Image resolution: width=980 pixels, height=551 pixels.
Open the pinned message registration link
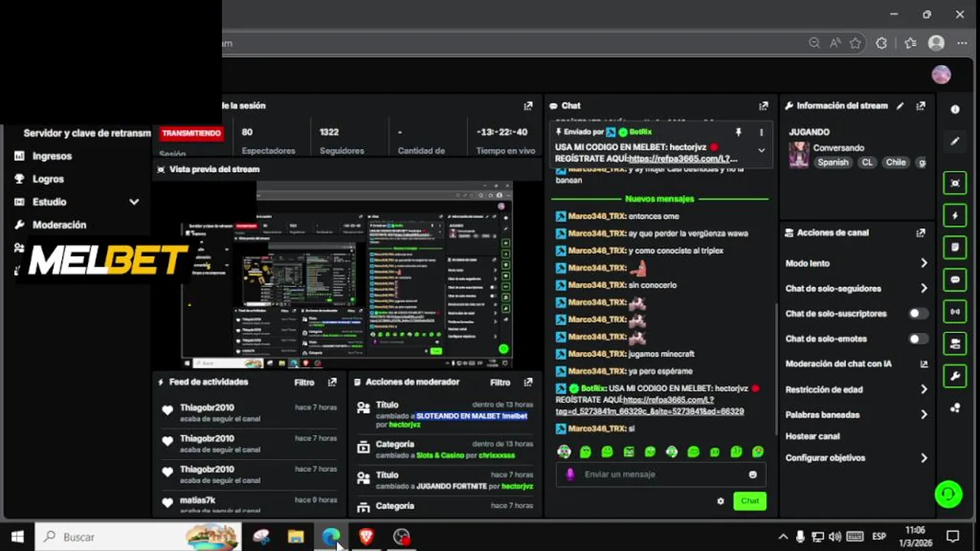pos(683,158)
